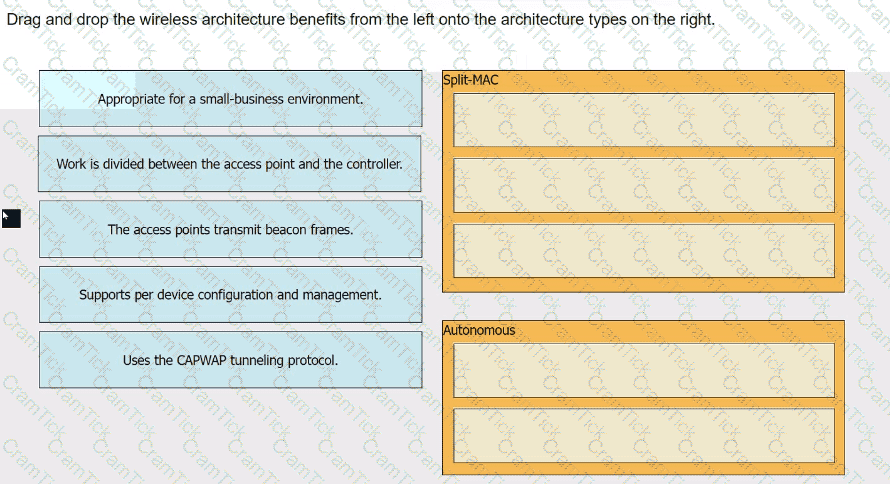Click the second Split-MAC drop slot
This screenshot has width=890, height=484.
click(644, 186)
